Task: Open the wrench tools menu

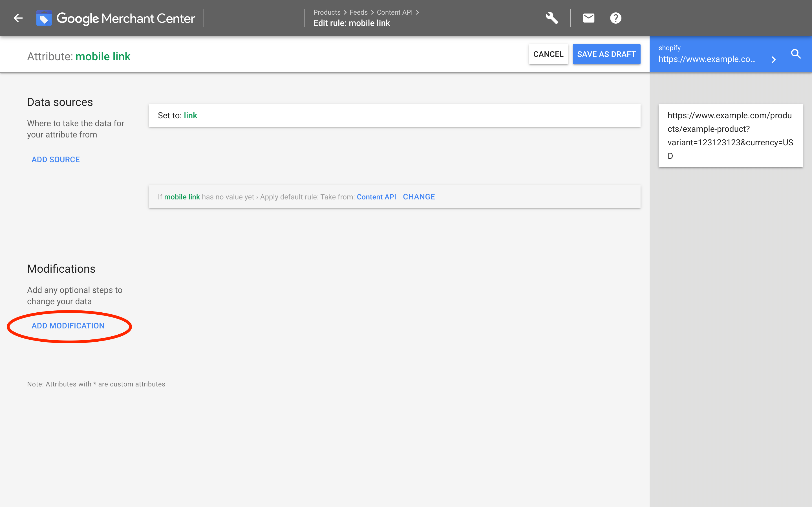Action: 551,18
